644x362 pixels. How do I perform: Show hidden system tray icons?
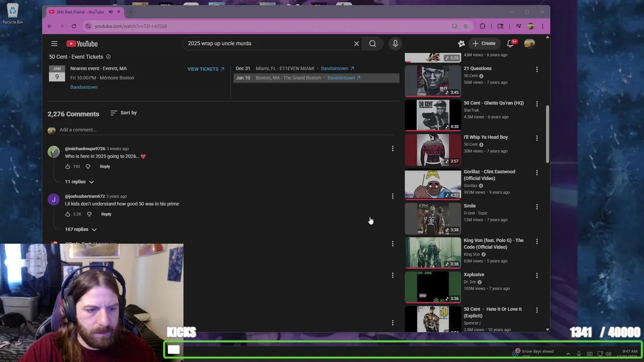click(568, 354)
